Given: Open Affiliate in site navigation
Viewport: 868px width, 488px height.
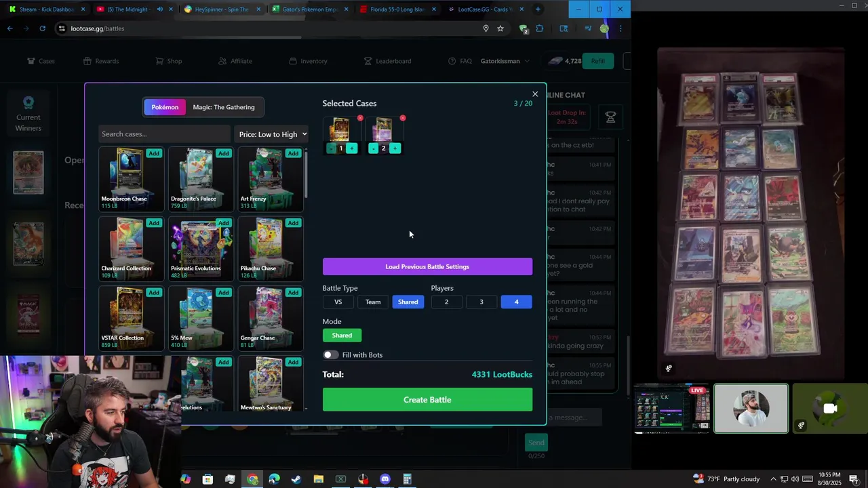Looking at the screenshot, I should 235,61.
